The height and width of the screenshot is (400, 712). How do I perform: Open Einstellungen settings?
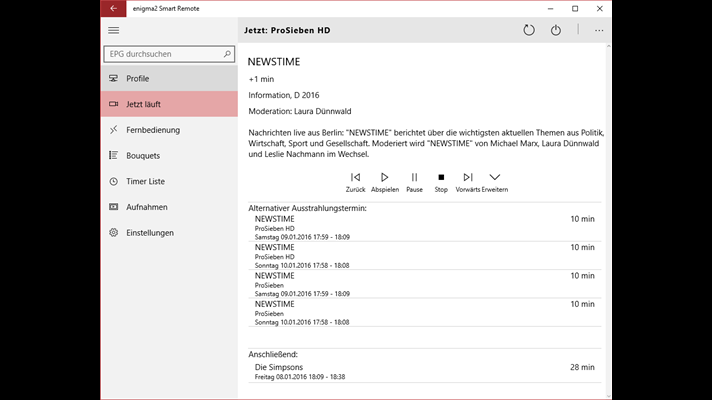click(x=169, y=232)
